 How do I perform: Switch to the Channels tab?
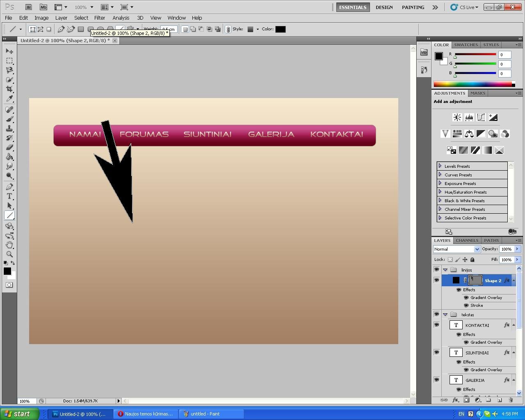[x=467, y=240]
